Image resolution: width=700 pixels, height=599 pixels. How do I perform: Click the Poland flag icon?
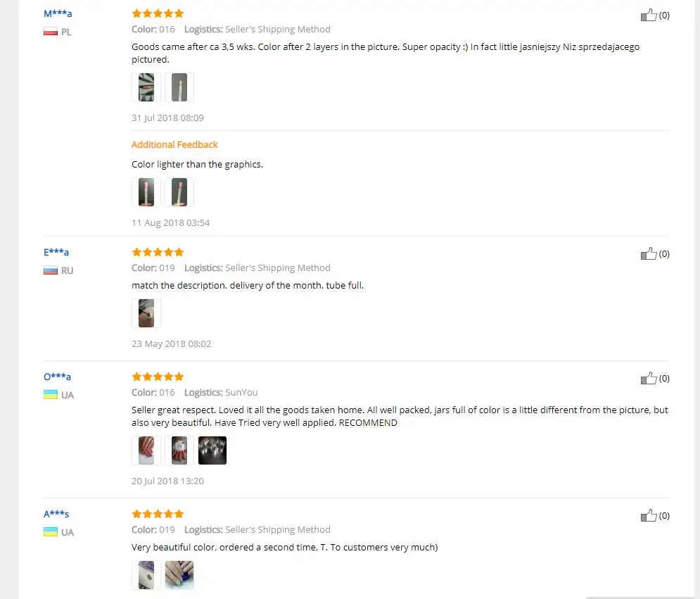(x=51, y=32)
